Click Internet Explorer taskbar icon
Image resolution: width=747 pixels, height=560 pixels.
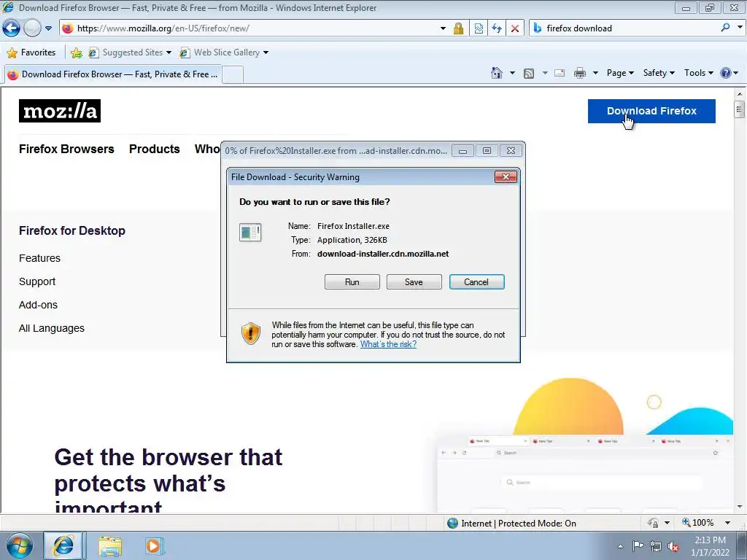coord(63,545)
